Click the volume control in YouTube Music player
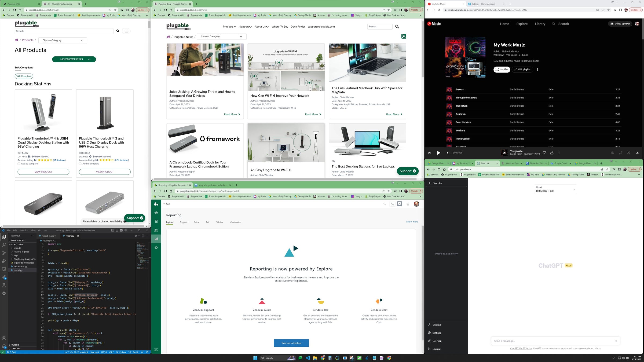 click(x=612, y=153)
